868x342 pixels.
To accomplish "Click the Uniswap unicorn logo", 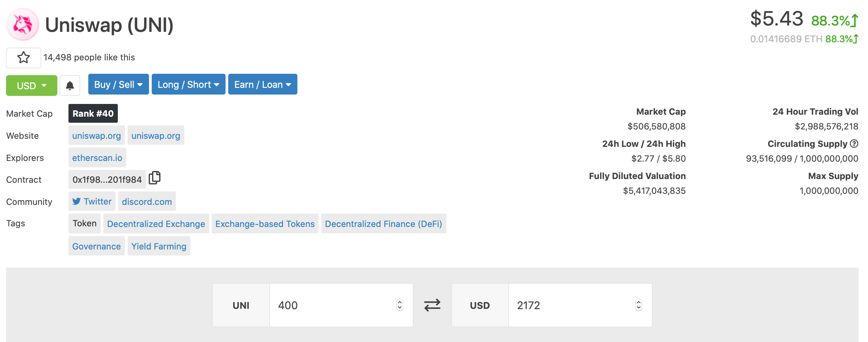I will point(22,24).
